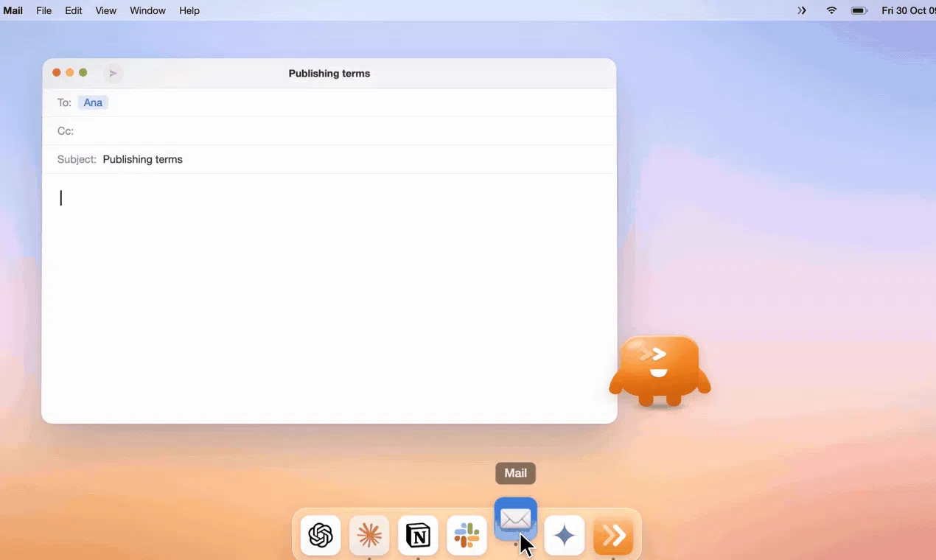The width and height of the screenshot is (936, 560).
Task: Open the View menu
Action: click(x=106, y=10)
